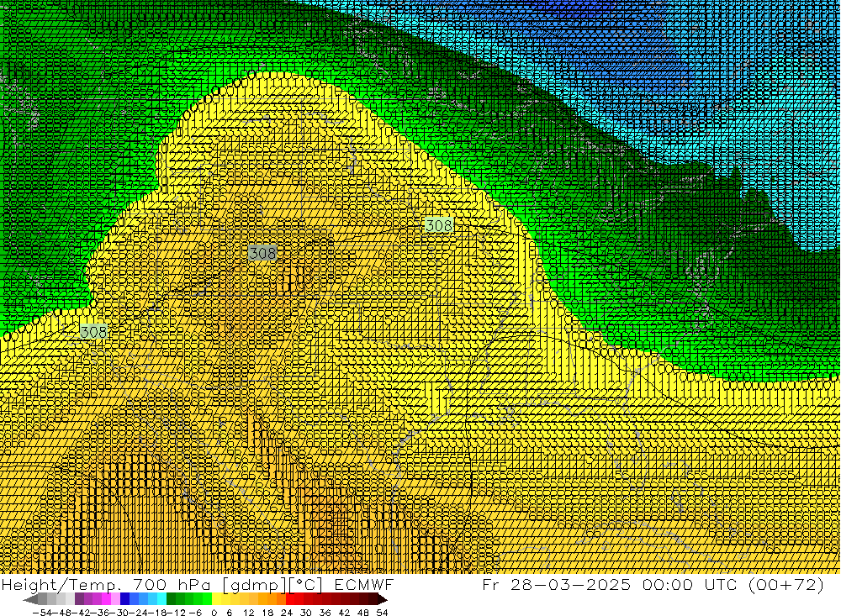The image size is (841, 616).
Task: Click the '42' value right of 36 on the scale
Action: point(344,613)
